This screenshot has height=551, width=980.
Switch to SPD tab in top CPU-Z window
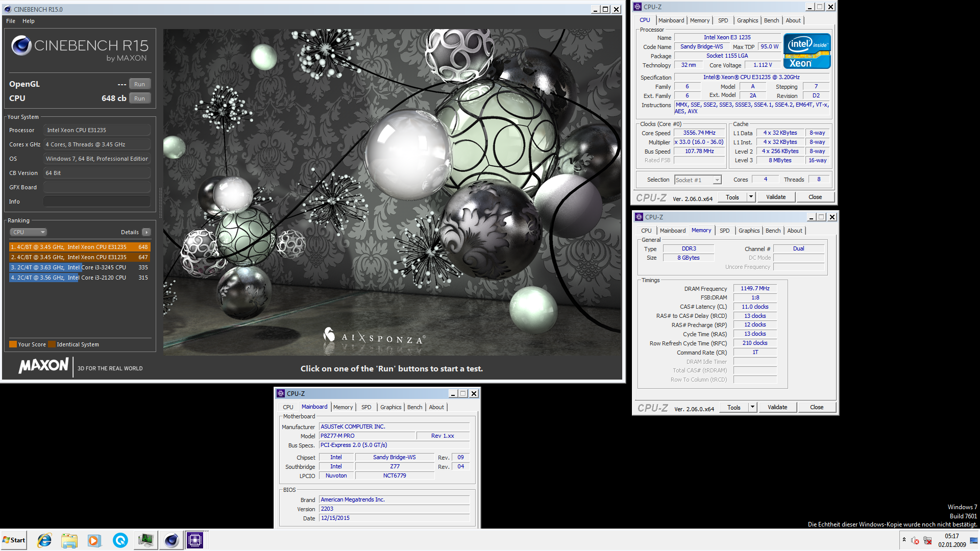coord(723,20)
